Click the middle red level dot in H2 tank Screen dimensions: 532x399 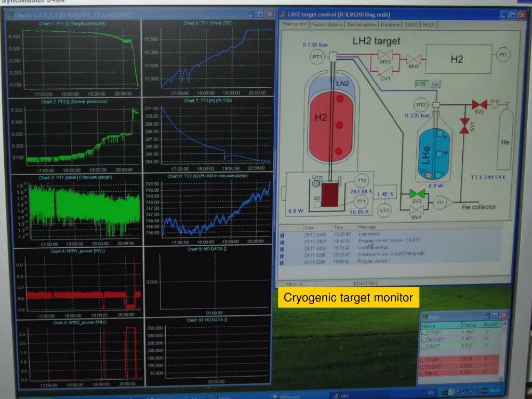coord(339,126)
